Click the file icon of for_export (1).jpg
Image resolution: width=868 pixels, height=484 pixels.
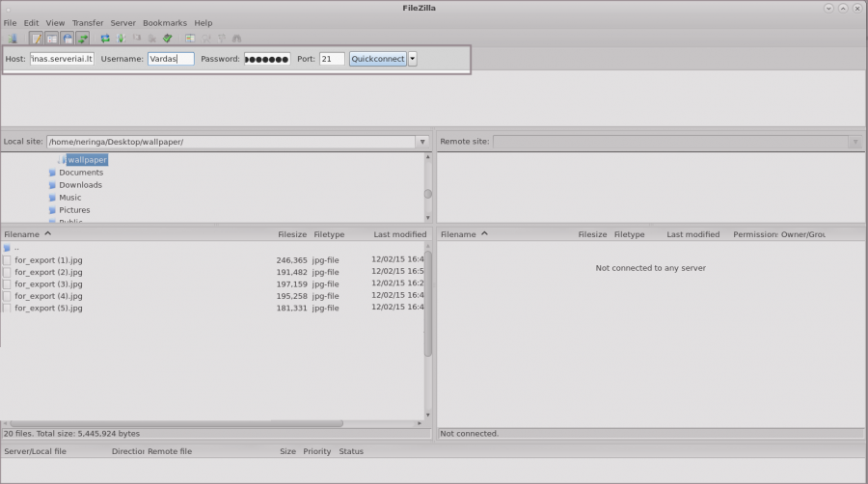[7, 260]
